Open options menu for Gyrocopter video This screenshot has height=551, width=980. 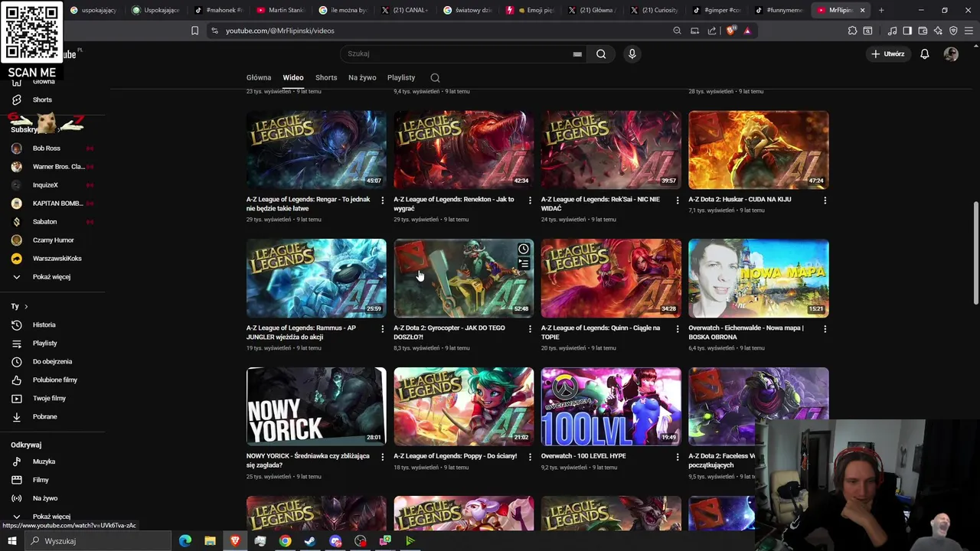(530, 328)
